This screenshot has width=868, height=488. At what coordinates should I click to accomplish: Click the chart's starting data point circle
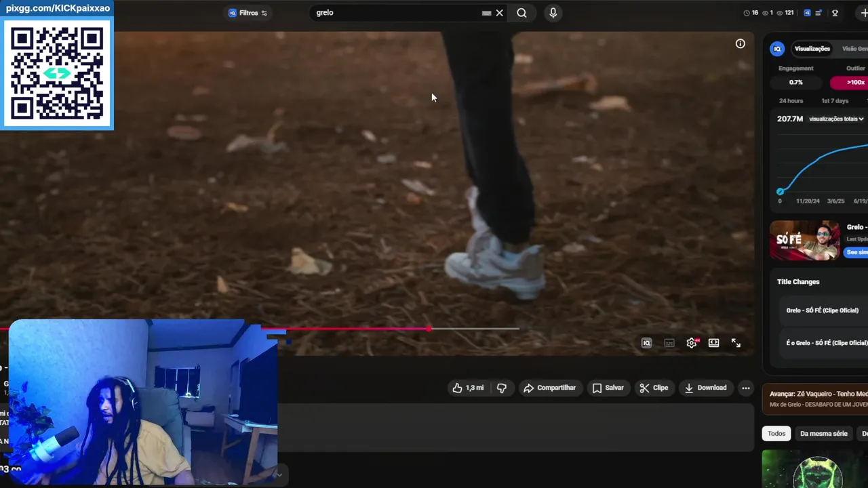781,192
